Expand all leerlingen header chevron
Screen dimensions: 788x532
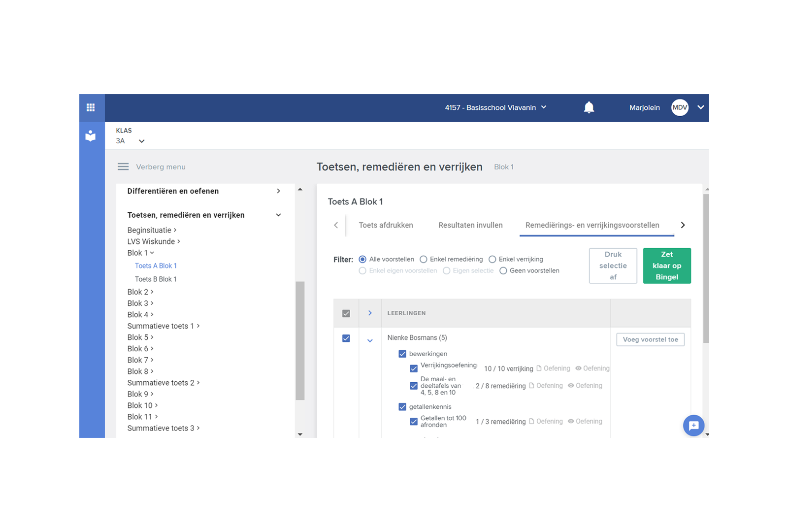pos(370,313)
